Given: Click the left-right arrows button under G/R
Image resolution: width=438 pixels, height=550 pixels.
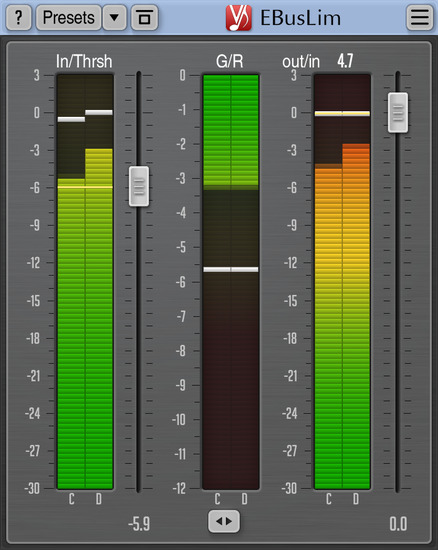Looking at the screenshot, I should (x=224, y=521).
